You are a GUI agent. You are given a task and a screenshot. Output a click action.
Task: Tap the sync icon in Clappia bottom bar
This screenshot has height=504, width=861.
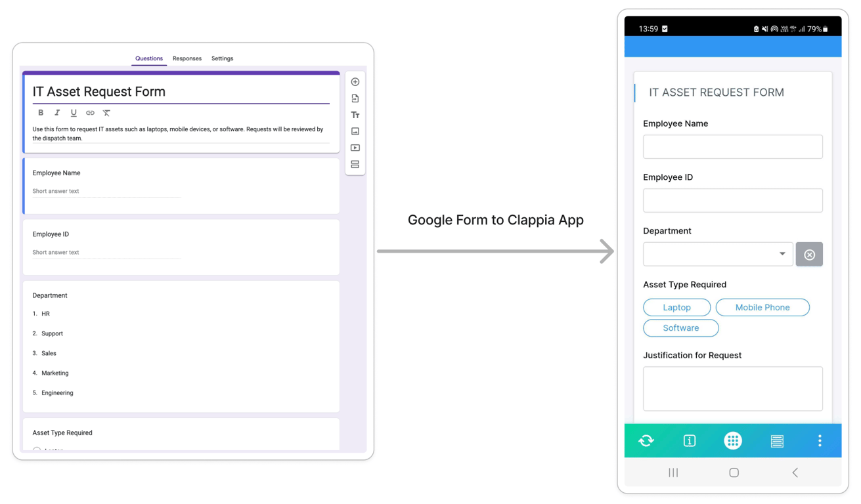coord(646,440)
